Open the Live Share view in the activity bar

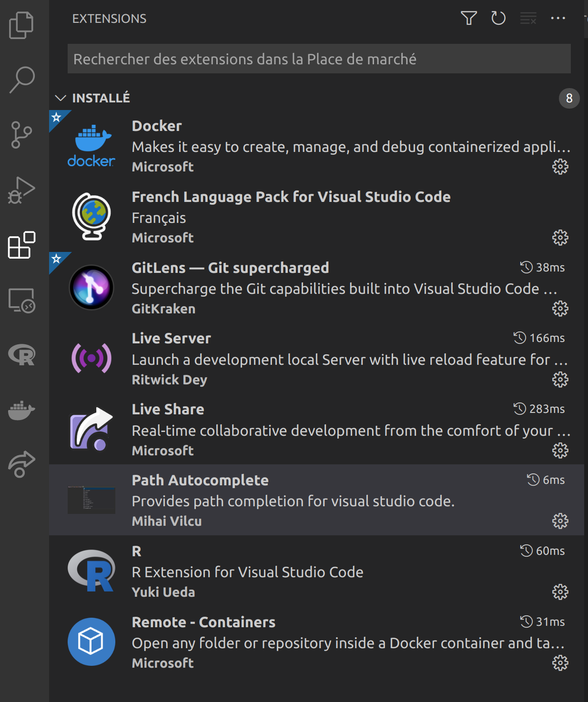[21, 464]
